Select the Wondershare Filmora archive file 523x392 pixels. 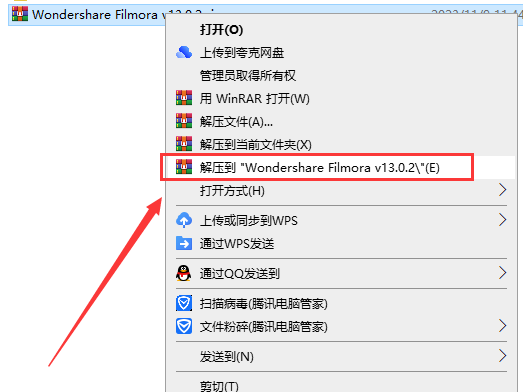click(x=88, y=15)
